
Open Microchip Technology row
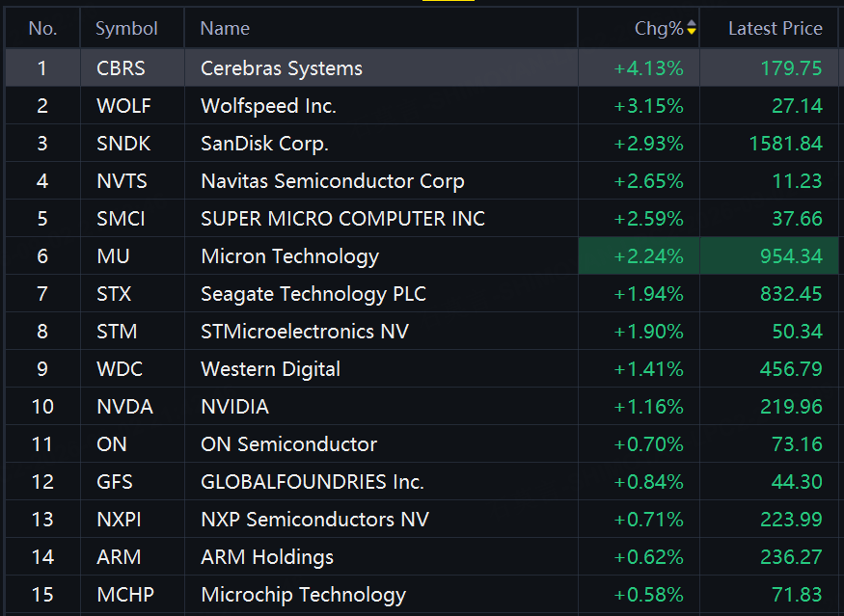pos(422,595)
